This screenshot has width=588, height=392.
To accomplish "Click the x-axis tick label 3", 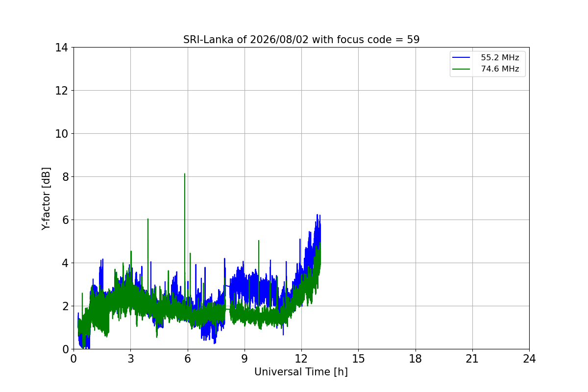I will click(x=130, y=359).
